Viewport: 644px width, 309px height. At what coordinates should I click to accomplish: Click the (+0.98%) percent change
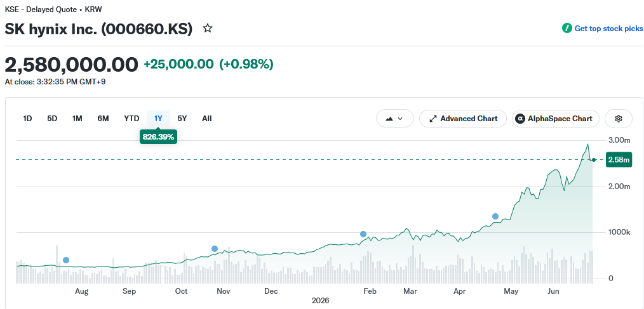[246, 65]
